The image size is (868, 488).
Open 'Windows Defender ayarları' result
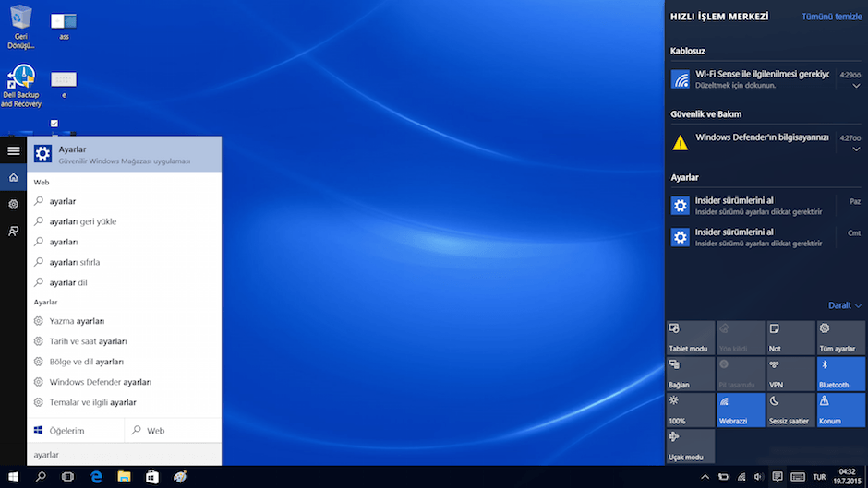[x=125, y=382]
